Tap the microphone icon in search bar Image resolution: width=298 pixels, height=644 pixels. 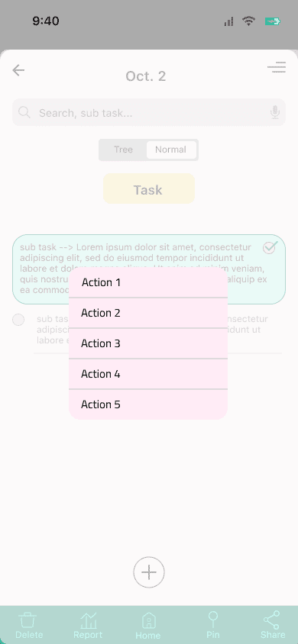pyautogui.click(x=275, y=112)
